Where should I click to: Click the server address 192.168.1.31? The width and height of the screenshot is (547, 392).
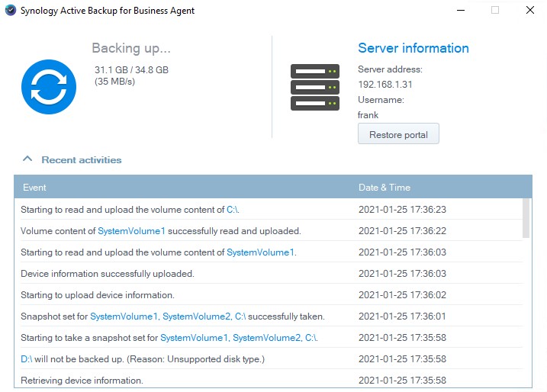385,85
